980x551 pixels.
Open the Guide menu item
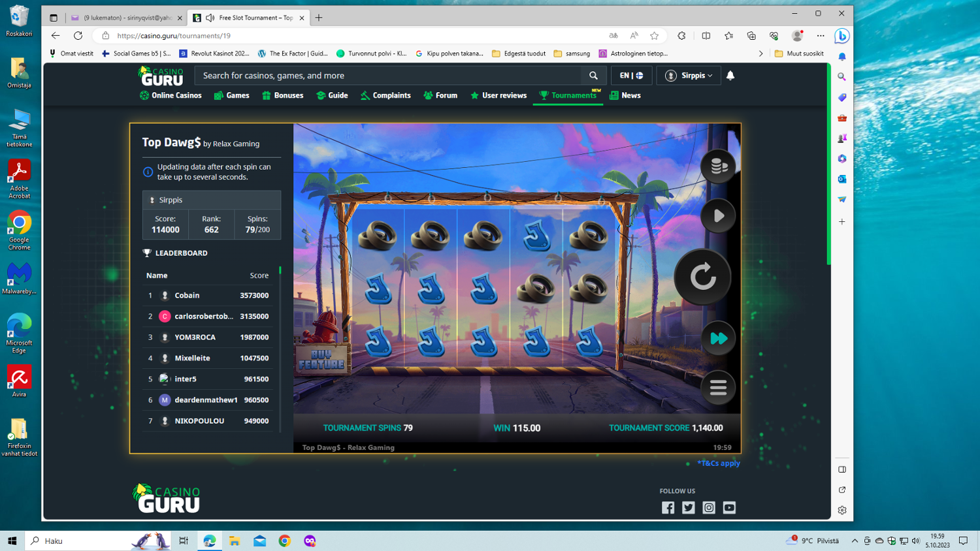(x=332, y=95)
